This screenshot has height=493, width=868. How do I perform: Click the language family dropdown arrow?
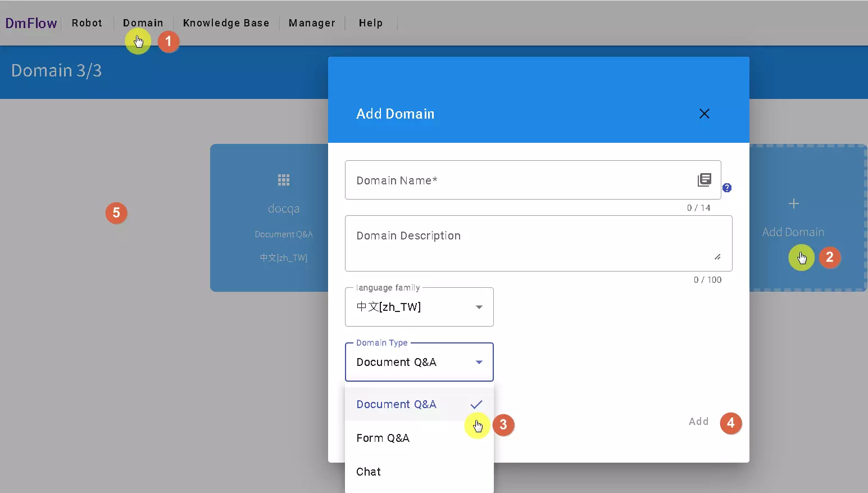[479, 307]
